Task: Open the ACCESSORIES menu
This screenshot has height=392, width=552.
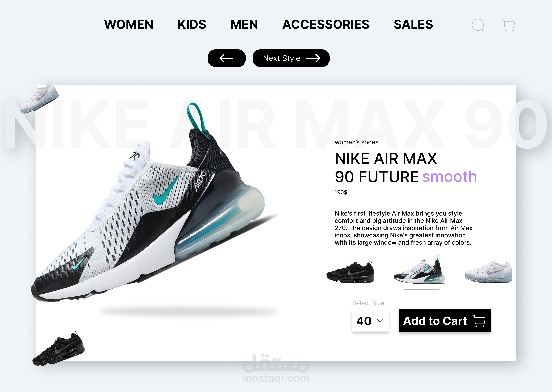Action: [326, 25]
